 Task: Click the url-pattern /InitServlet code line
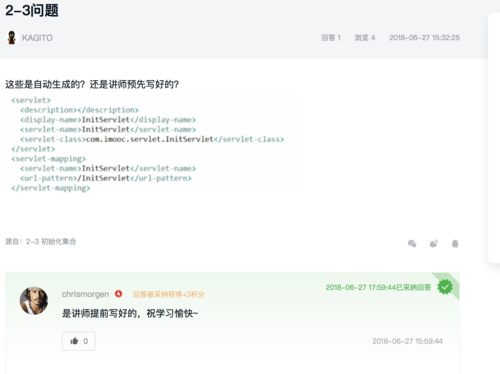coord(106,178)
